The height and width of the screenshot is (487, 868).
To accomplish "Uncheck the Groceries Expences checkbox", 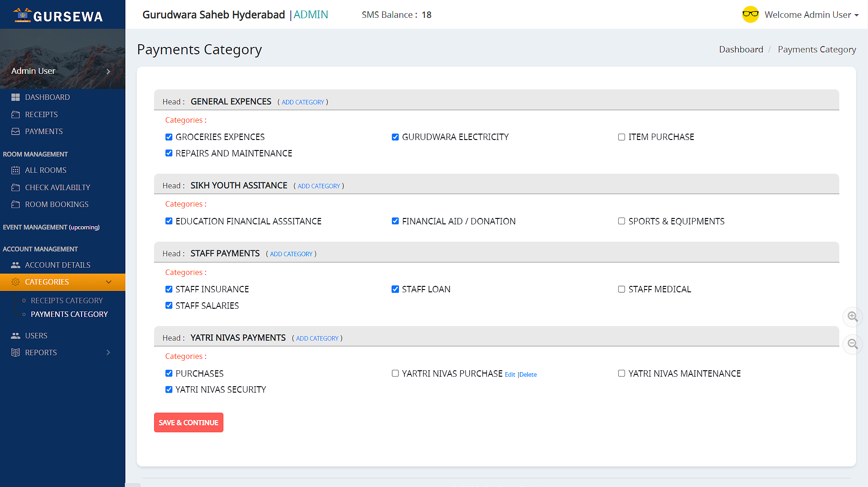I will point(169,137).
